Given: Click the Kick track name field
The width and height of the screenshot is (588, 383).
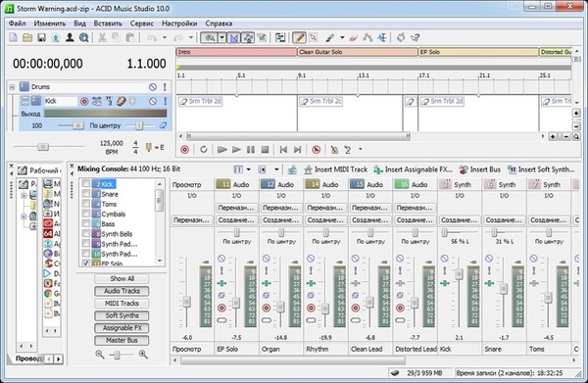Looking at the screenshot, I should 61,101.
